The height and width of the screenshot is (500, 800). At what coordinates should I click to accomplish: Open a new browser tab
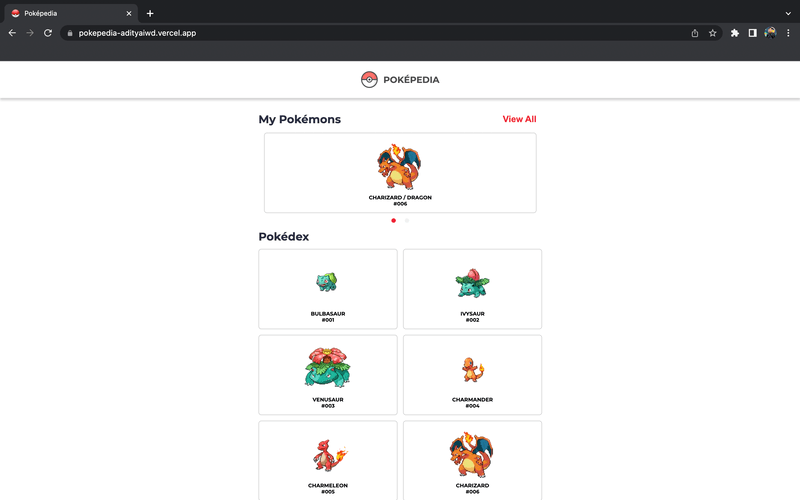(x=150, y=13)
